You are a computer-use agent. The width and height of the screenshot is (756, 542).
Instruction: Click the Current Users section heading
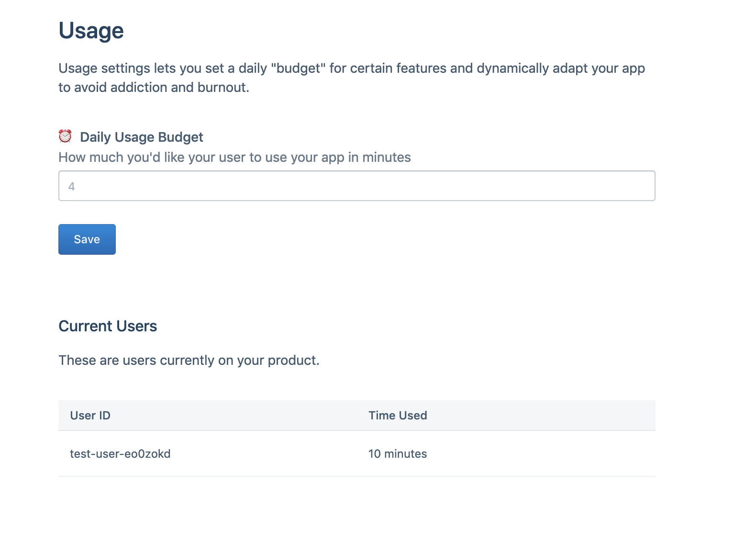tap(108, 326)
